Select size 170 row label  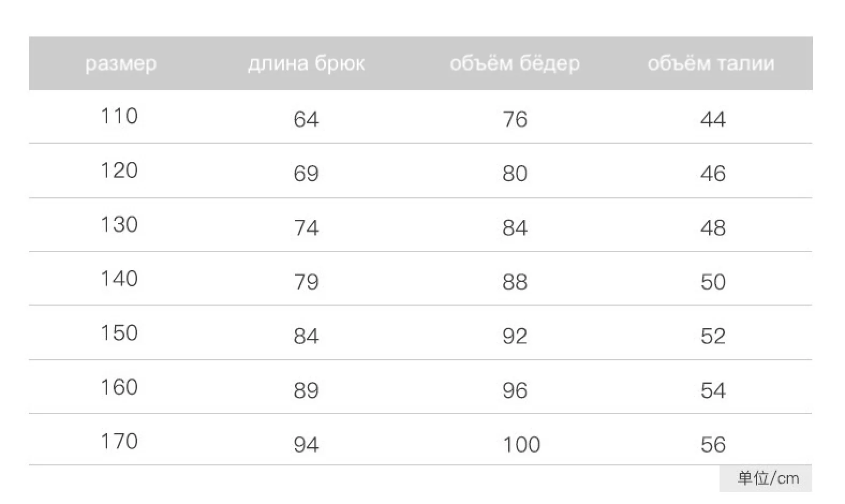pyautogui.click(x=119, y=441)
